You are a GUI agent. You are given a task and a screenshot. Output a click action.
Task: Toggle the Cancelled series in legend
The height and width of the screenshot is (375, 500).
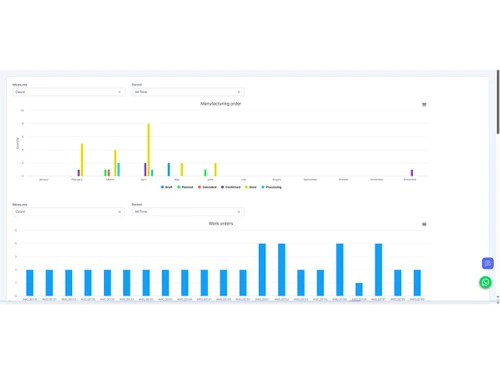point(207,187)
